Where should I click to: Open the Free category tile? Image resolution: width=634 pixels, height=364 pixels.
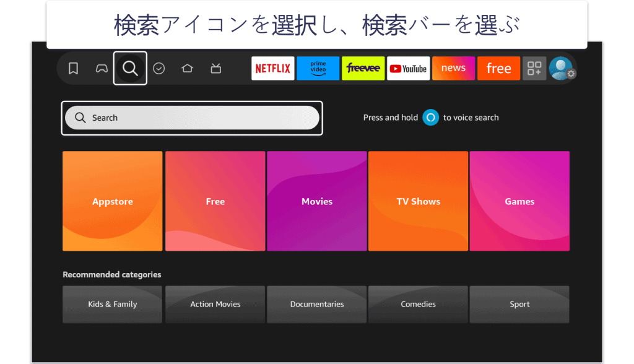tap(215, 201)
